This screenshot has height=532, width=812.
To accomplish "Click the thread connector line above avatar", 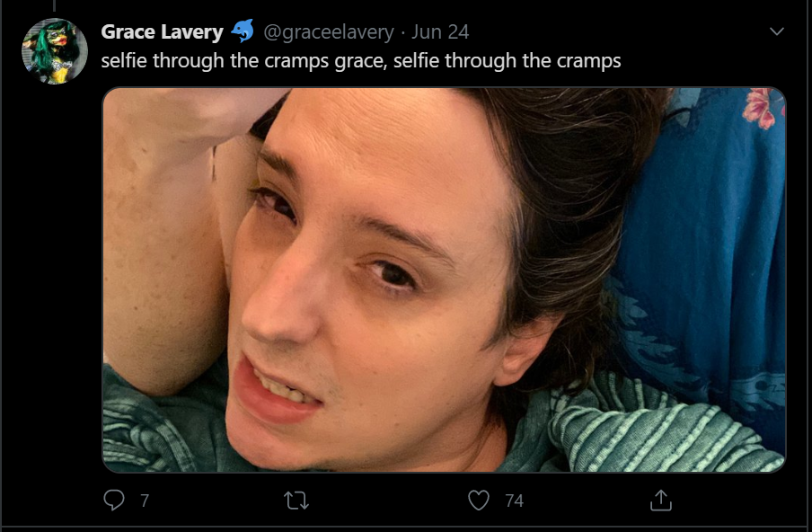I will 55,5.
